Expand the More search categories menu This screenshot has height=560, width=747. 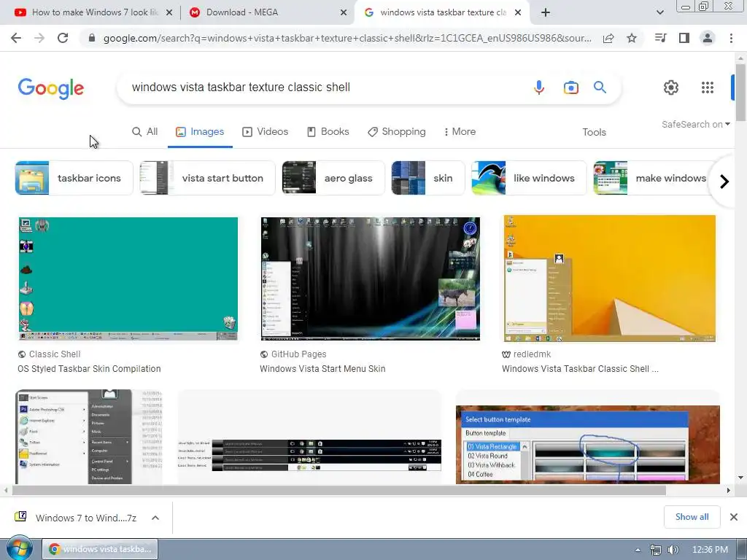click(460, 132)
